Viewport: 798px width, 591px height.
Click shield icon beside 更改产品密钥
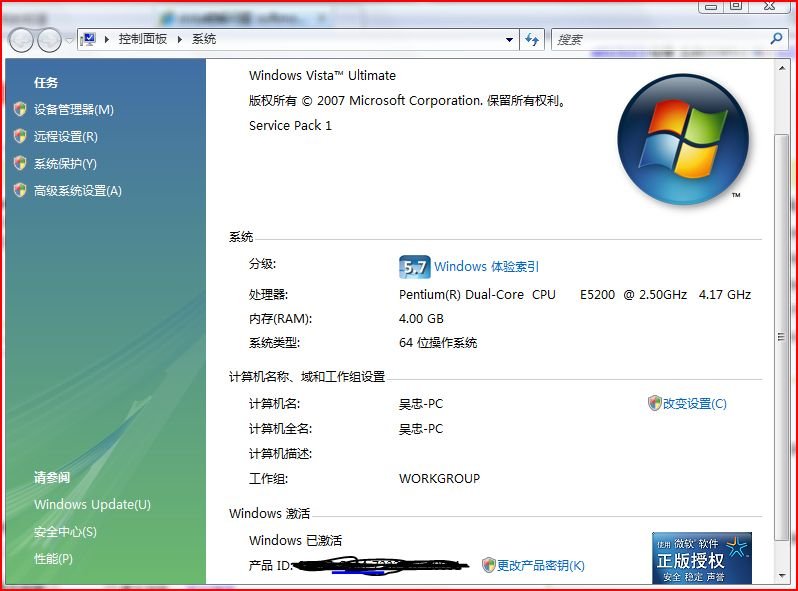(489, 565)
